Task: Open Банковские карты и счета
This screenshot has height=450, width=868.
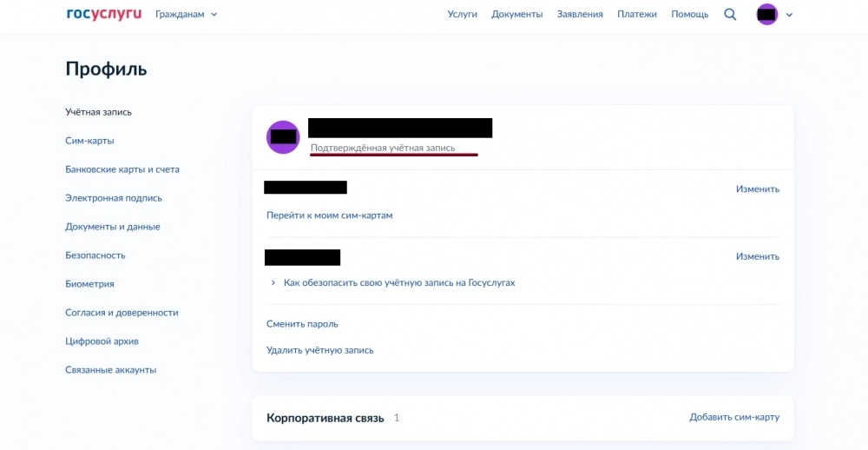Action: [x=122, y=169]
